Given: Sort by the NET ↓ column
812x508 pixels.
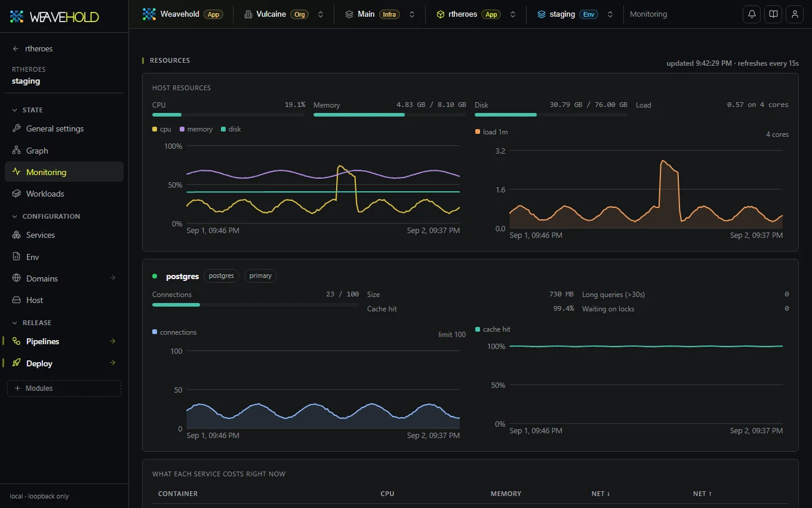Looking at the screenshot, I should (x=601, y=494).
